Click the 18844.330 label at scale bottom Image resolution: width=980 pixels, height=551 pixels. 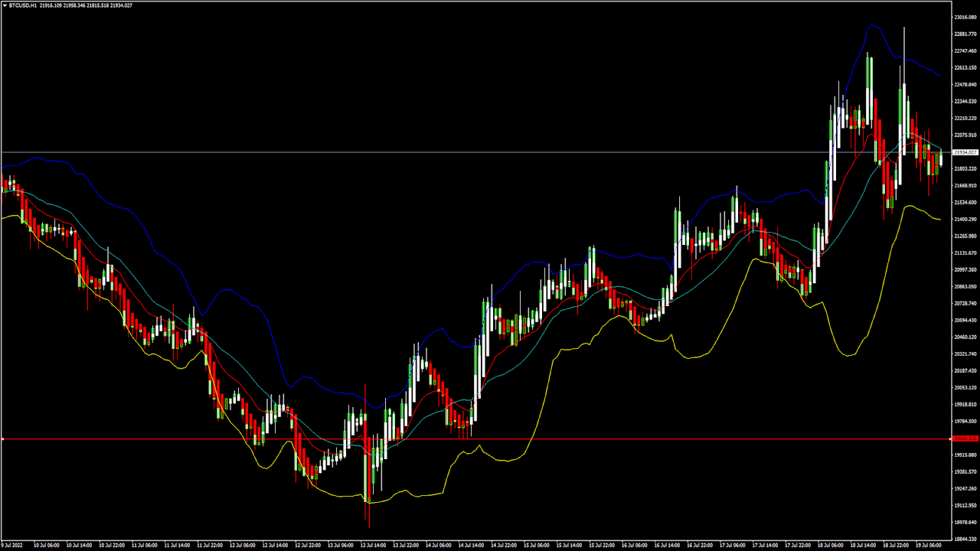[x=965, y=539]
